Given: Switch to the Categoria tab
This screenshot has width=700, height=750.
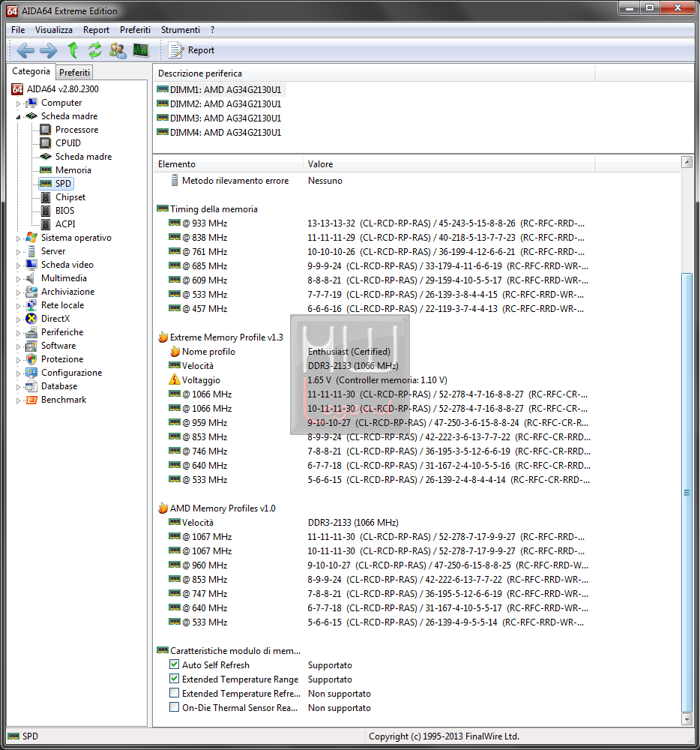Looking at the screenshot, I should (x=31, y=71).
